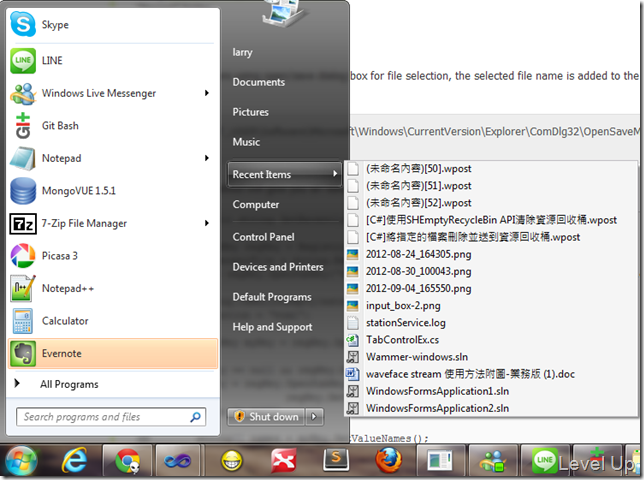Select the highlighted Evernote entry
The width and height of the screenshot is (644, 480).
113,353
